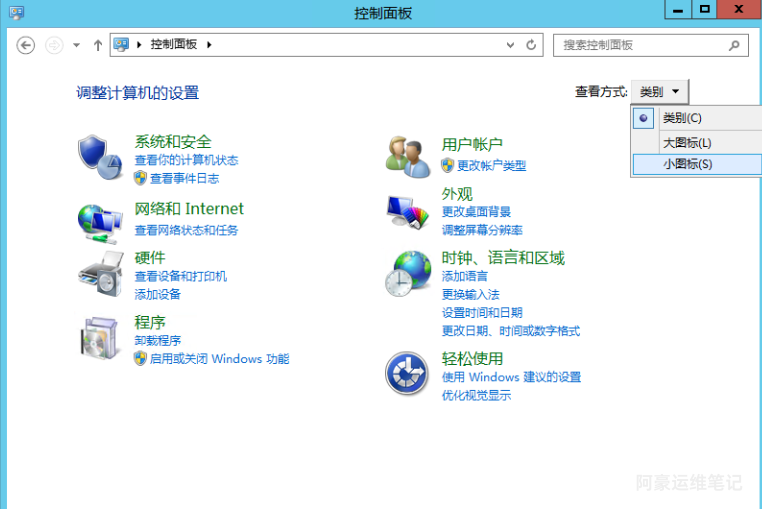Open 更改日期、时间或数字格式 link
762x509 pixels.
pyautogui.click(x=511, y=331)
